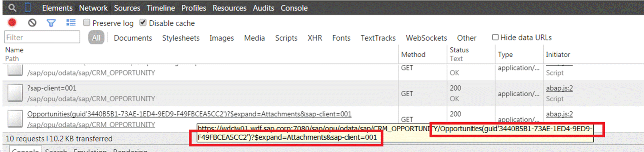
Task: Click file icon of Opportunities guid request
Action: click(x=15, y=119)
